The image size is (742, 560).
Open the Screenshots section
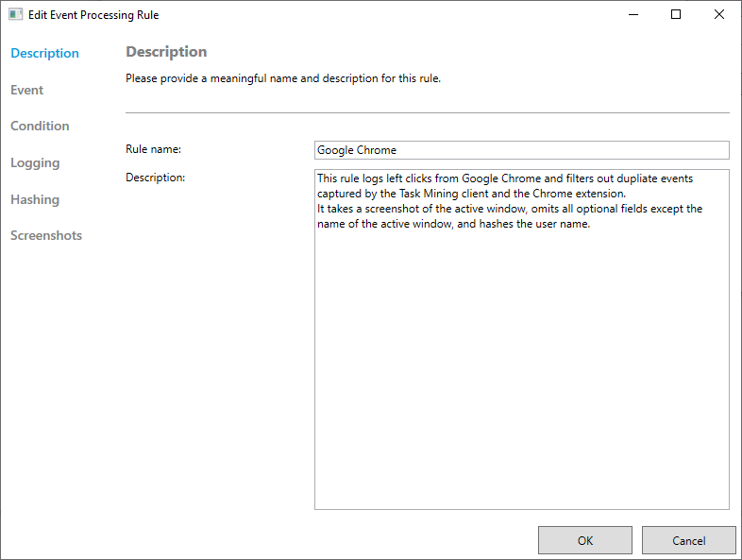[x=46, y=235]
